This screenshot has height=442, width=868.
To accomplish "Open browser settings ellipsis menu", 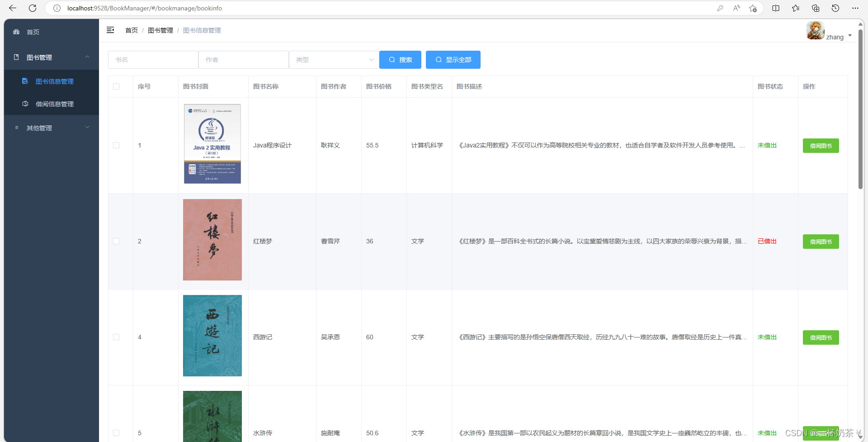I will (x=855, y=8).
